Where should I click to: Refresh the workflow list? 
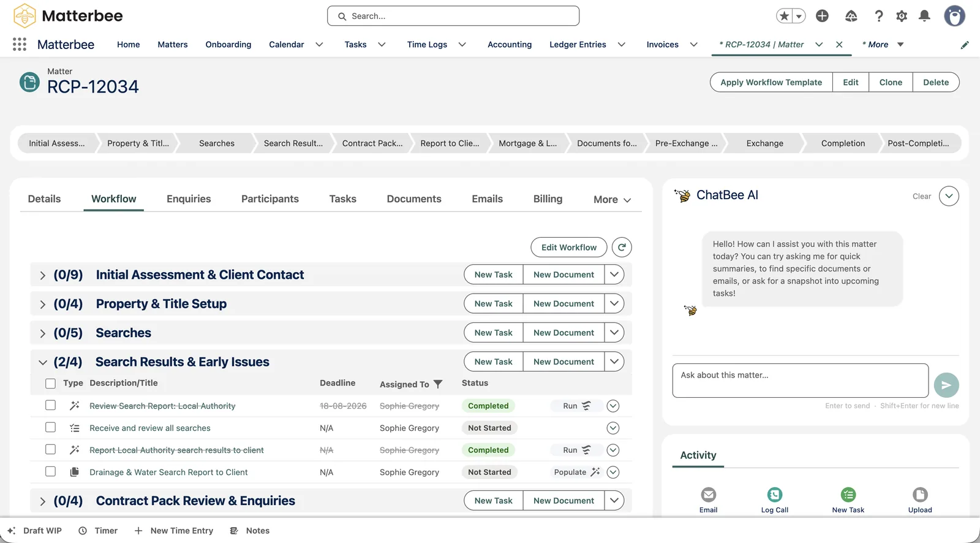tap(622, 247)
